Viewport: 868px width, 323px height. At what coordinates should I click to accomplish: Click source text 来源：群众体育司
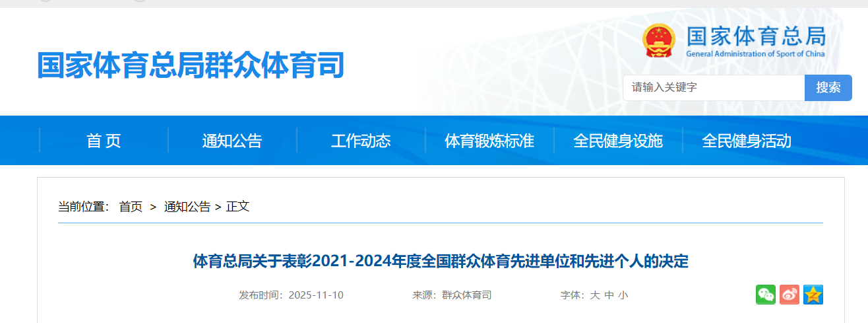coord(452,295)
